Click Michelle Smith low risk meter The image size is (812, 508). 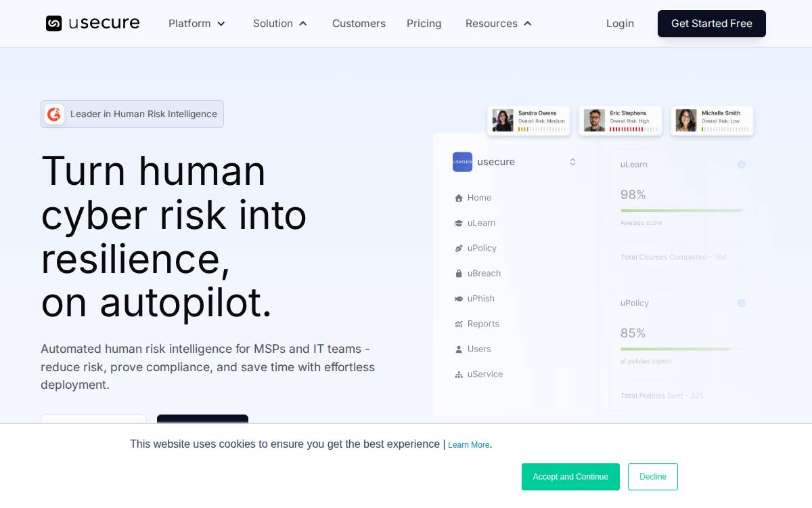click(x=725, y=129)
